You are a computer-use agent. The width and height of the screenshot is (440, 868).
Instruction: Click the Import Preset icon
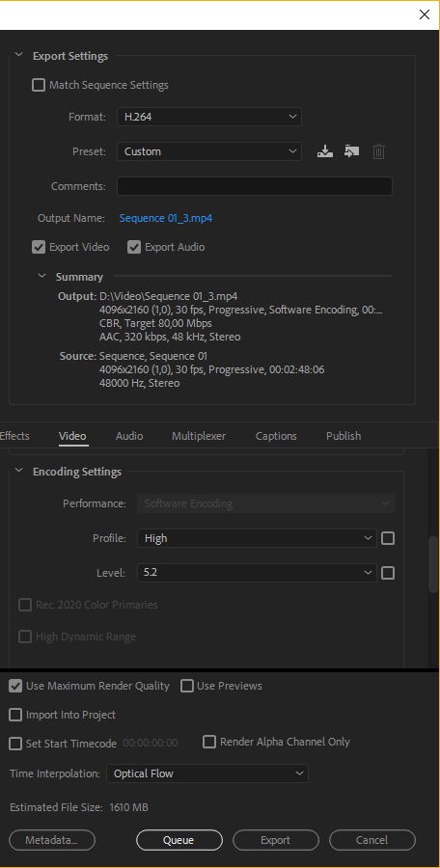(x=351, y=151)
